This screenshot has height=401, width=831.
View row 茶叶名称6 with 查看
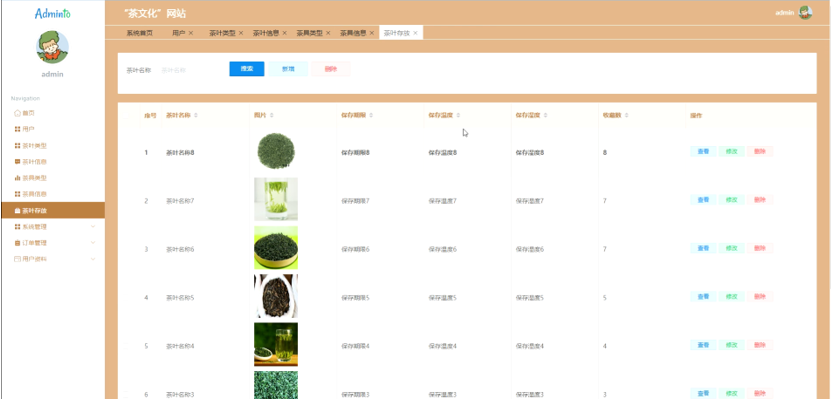point(703,248)
